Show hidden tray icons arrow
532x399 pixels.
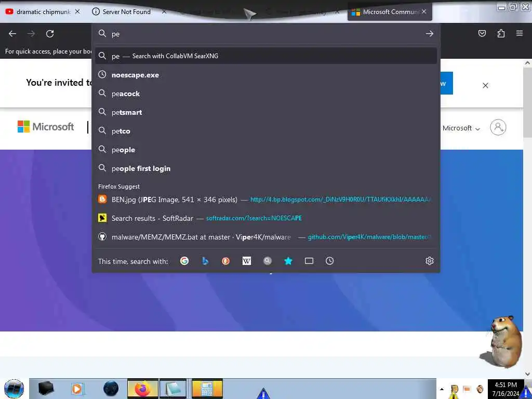(442, 389)
